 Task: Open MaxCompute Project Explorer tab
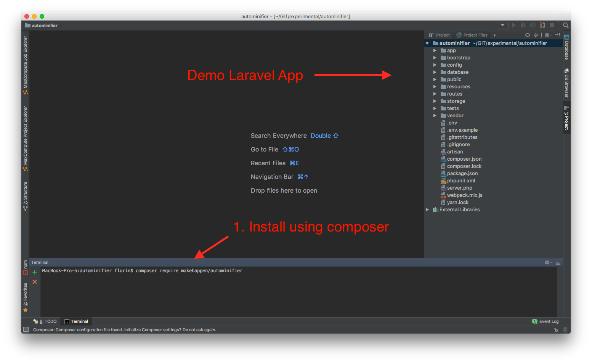[x=26, y=138]
